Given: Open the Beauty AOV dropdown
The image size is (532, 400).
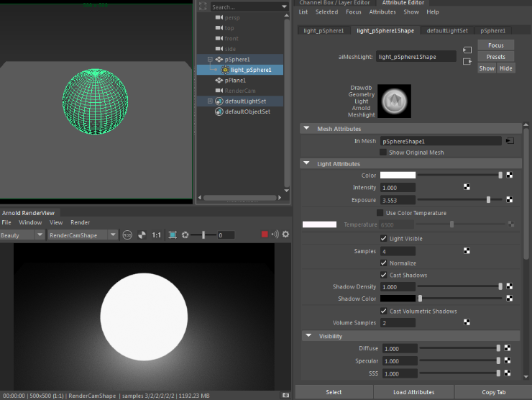Looking at the screenshot, I should coord(23,235).
